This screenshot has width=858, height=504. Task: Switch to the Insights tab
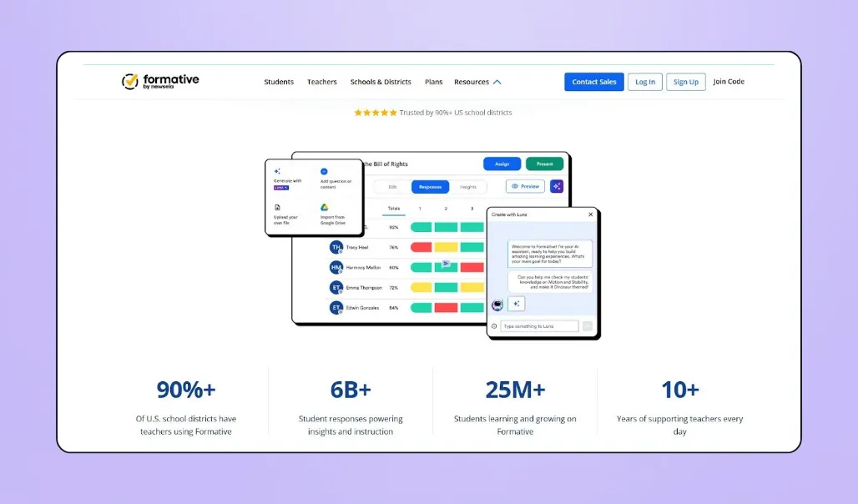(469, 187)
